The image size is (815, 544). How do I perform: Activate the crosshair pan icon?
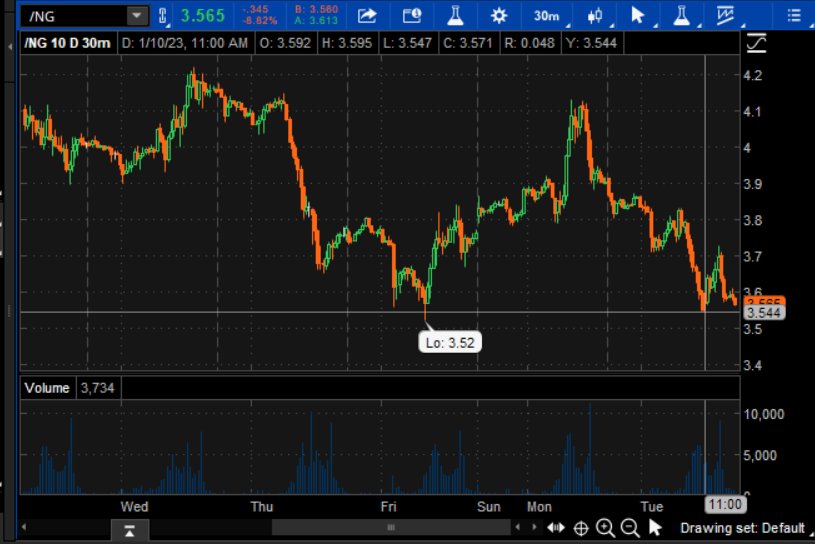pos(581,528)
